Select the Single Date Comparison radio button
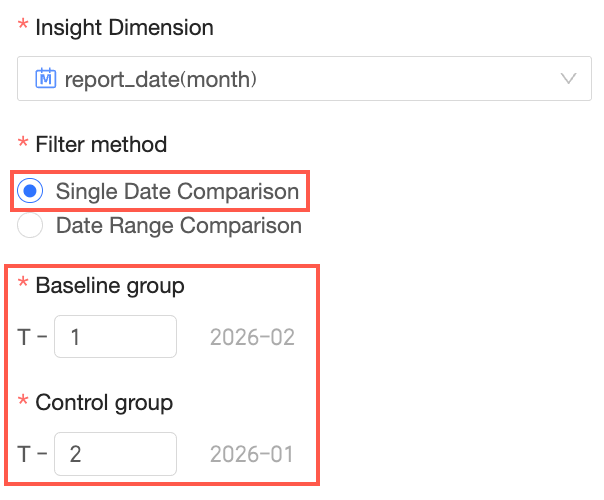This screenshot has height=500, width=604. click(31, 191)
